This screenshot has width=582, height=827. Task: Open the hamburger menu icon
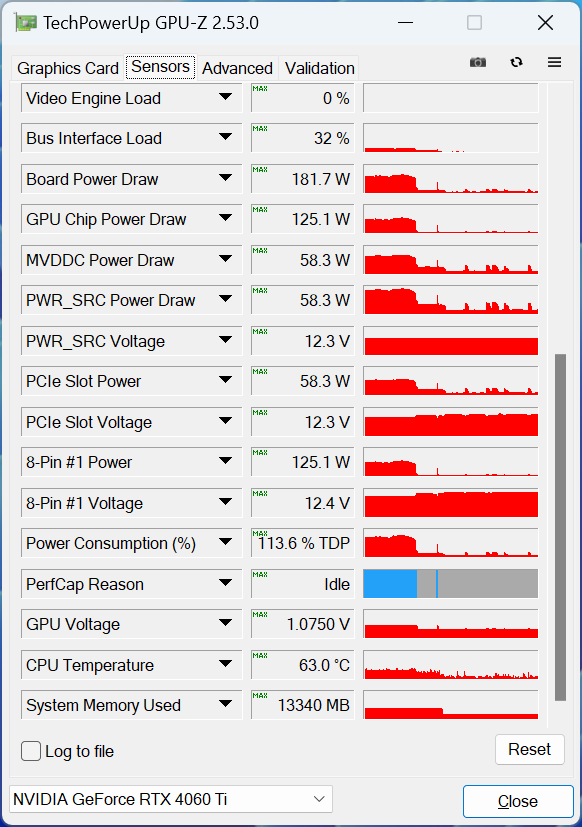[x=554, y=62]
